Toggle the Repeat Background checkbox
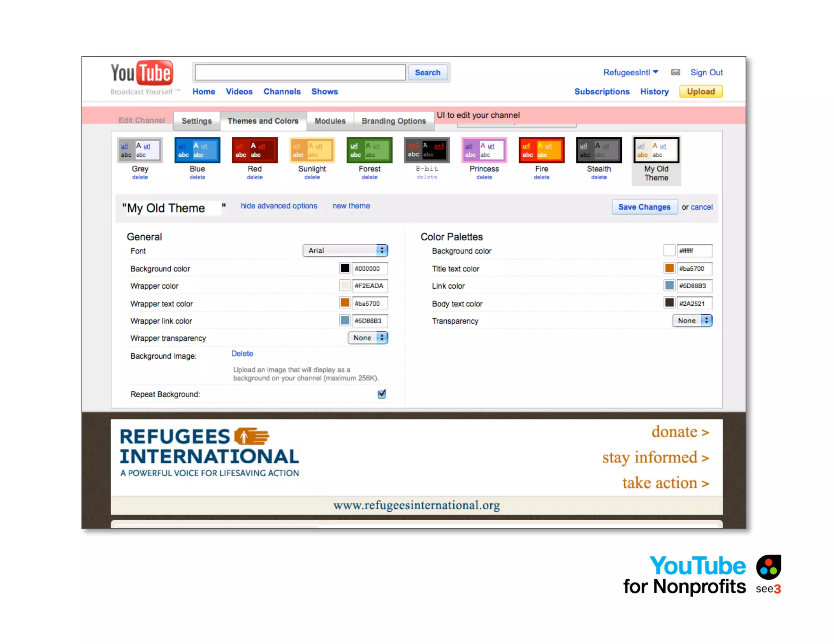The width and height of the screenshot is (834, 644). [x=382, y=394]
